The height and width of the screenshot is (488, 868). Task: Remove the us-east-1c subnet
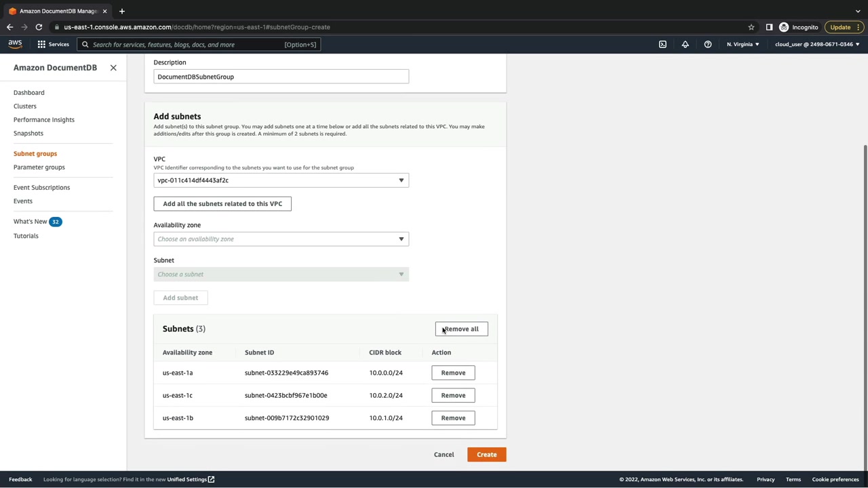click(453, 396)
